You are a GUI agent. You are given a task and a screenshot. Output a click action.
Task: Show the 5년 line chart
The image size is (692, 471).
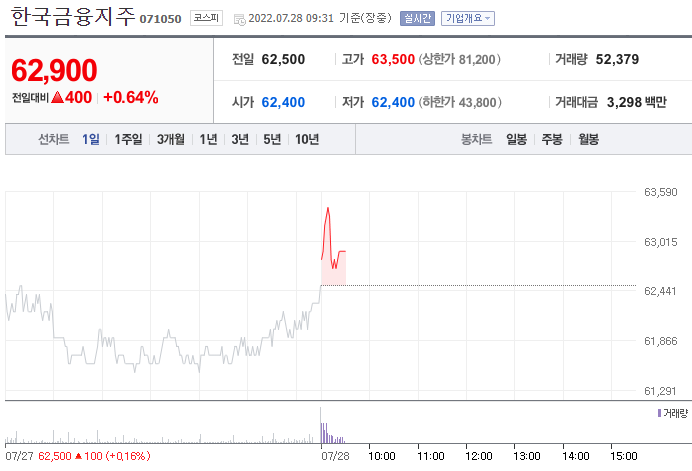pyautogui.click(x=272, y=139)
